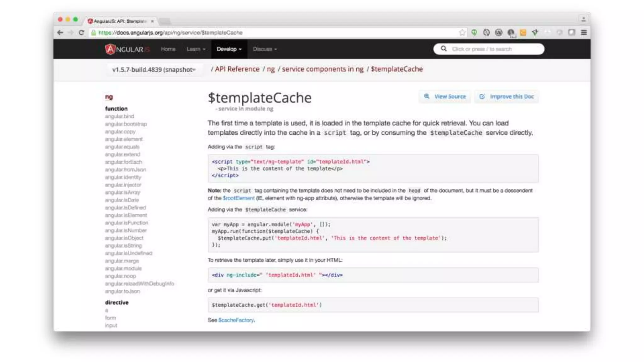644x362 pixels.
Task: Expand the version v1.5.7-build.4839 snapshot dropdown
Action: pos(154,69)
